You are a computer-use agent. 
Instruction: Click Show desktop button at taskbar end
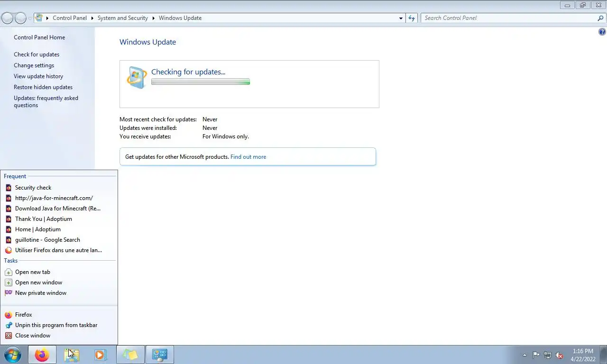[604, 355]
